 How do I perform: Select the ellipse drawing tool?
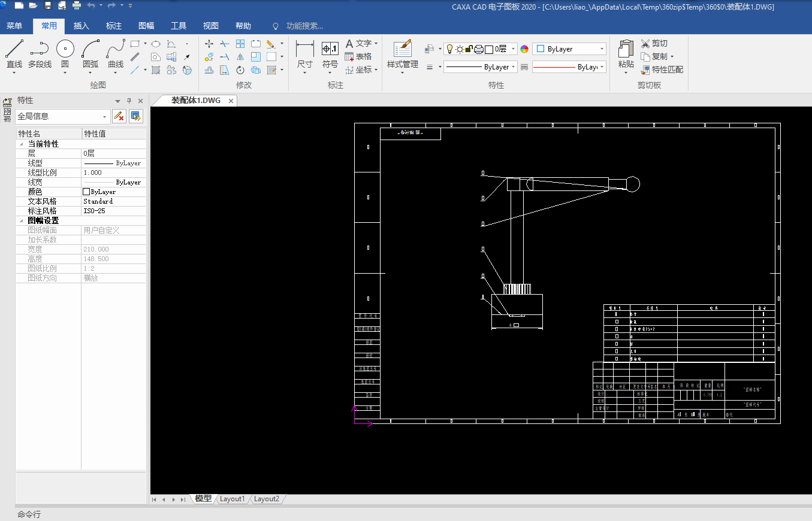pos(156,44)
